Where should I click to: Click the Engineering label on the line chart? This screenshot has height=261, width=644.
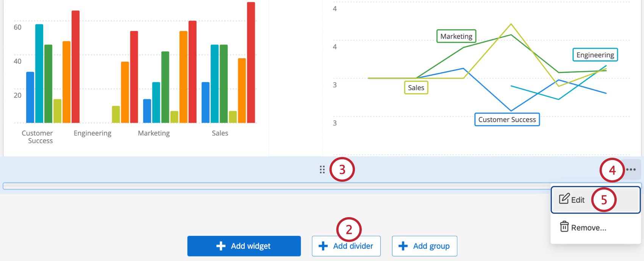pyautogui.click(x=595, y=55)
